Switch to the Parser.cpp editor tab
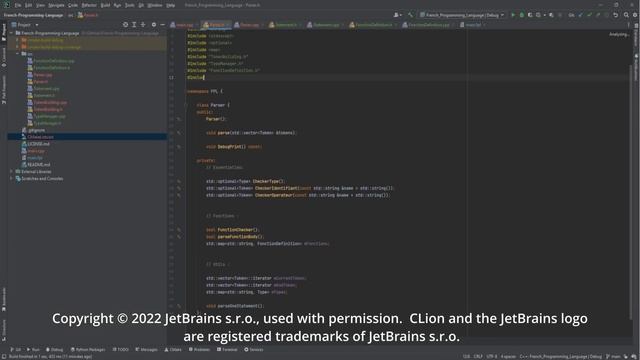This screenshot has width=640, height=360. point(248,25)
